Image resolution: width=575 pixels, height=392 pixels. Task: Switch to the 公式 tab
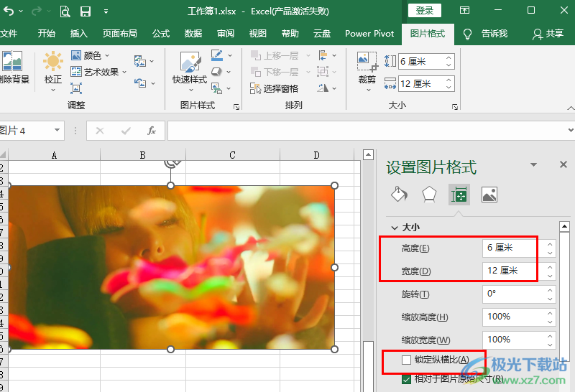point(161,33)
